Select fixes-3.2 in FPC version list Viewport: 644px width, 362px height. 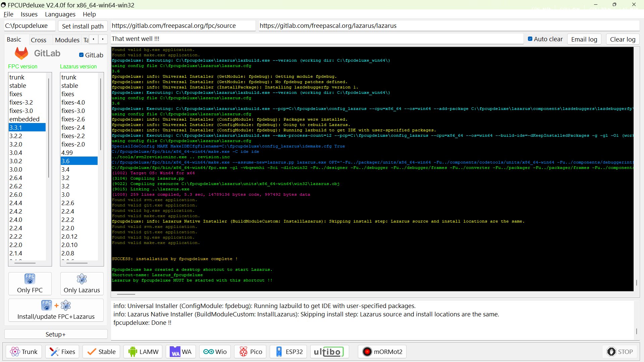click(x=27, y=102)
